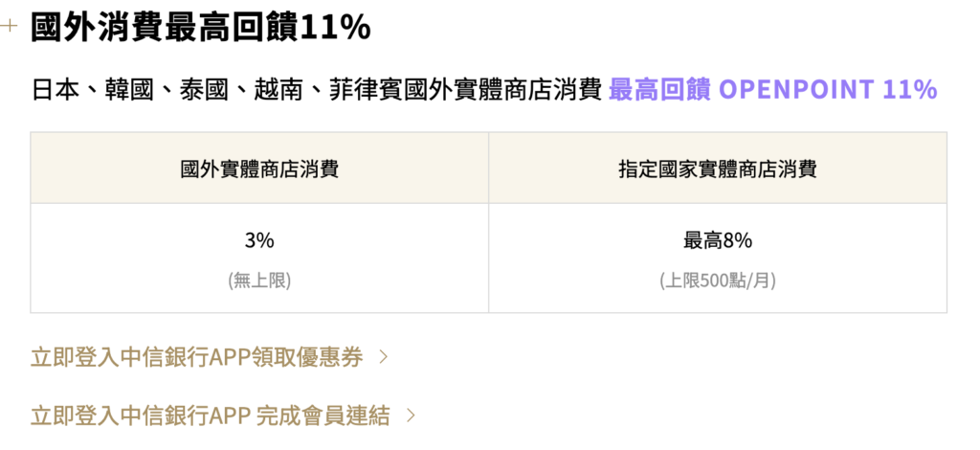Image resolution: width=980 pixels, height=450 pixels.
Task: Click the chevron arrow after 領取優惠券
Action: coord(384,358)
